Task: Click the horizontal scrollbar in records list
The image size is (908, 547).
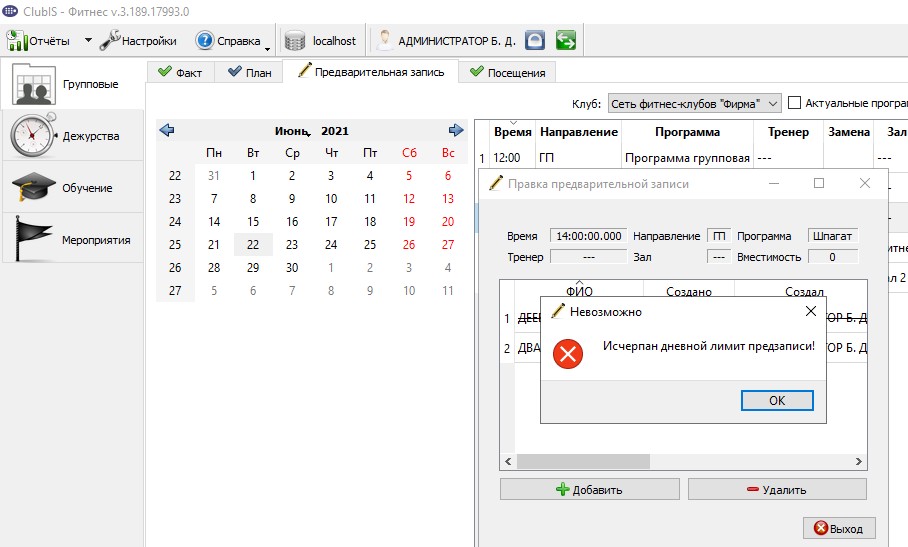Action: click(683, 461)
